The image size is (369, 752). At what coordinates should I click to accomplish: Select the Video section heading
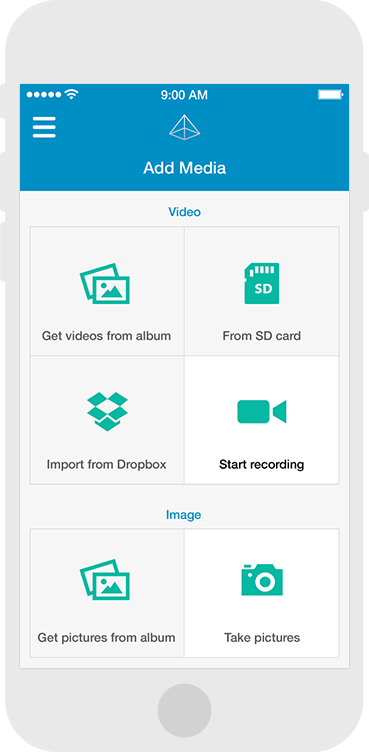185,212
